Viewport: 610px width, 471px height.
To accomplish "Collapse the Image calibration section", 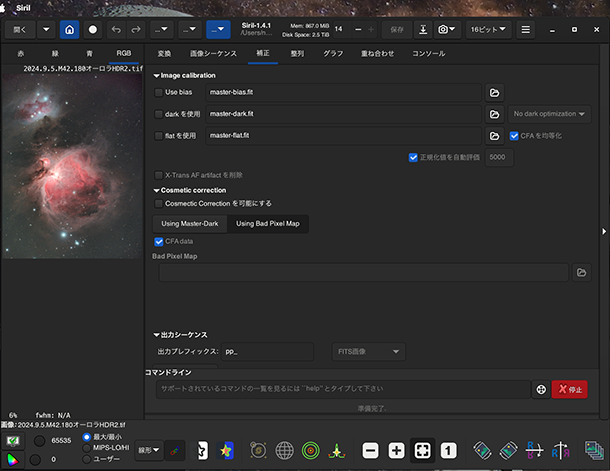I will click(156, 75).
